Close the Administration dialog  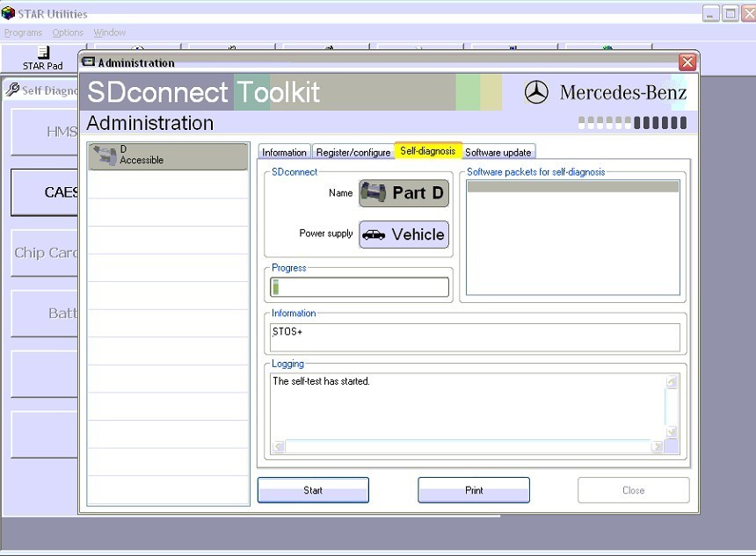[687, 62]
